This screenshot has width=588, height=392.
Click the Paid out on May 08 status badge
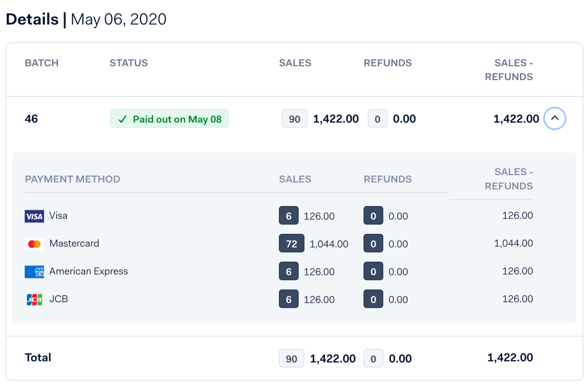point(169,118)
